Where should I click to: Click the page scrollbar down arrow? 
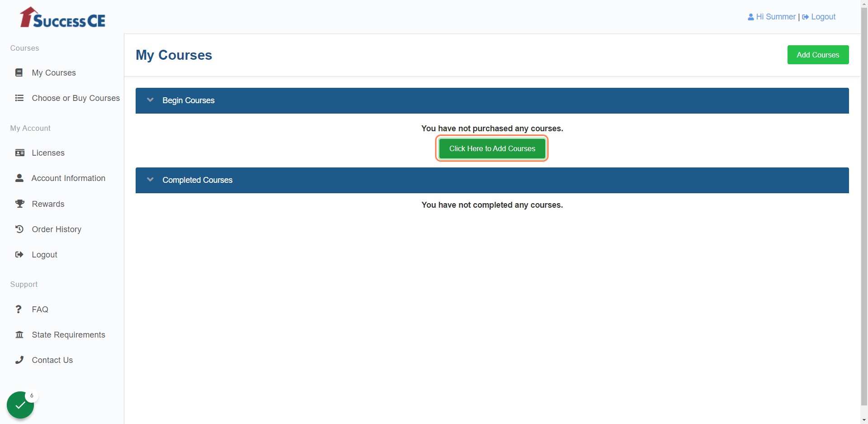pyautogui.click(x=864, y=420)
